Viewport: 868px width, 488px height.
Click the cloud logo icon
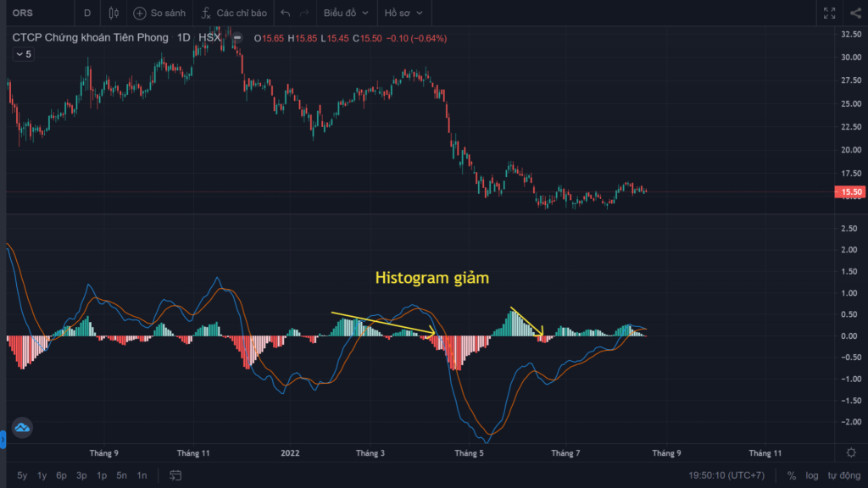(22, 428)
